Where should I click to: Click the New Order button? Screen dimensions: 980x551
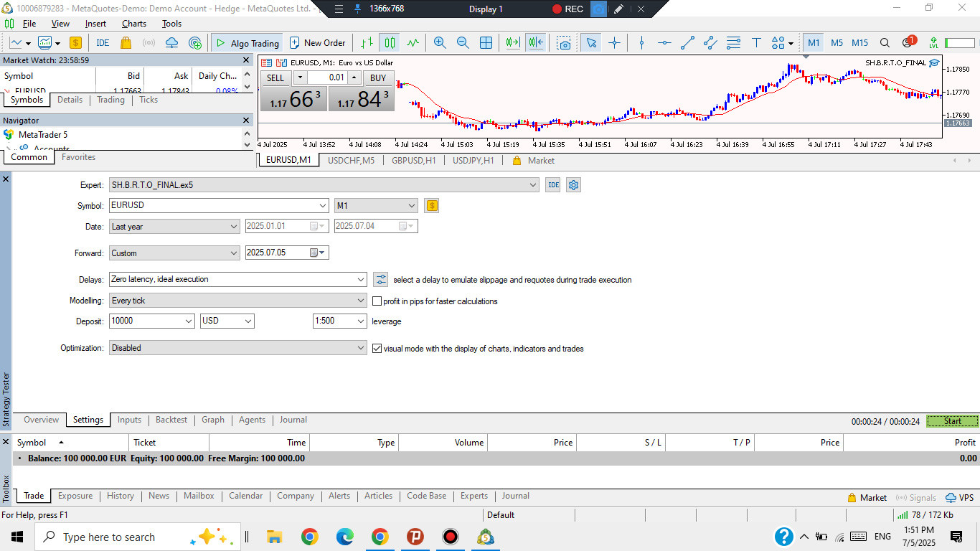coord(316,43)
